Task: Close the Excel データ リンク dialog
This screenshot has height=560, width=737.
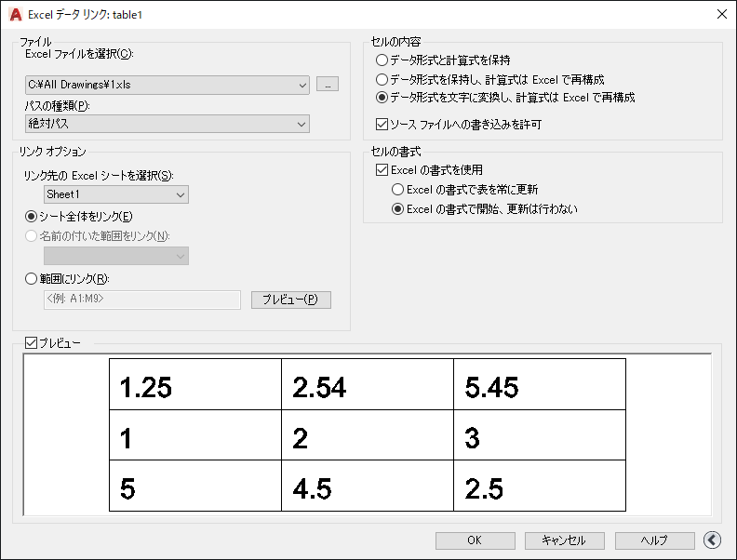Action: (x=722, y=14)
